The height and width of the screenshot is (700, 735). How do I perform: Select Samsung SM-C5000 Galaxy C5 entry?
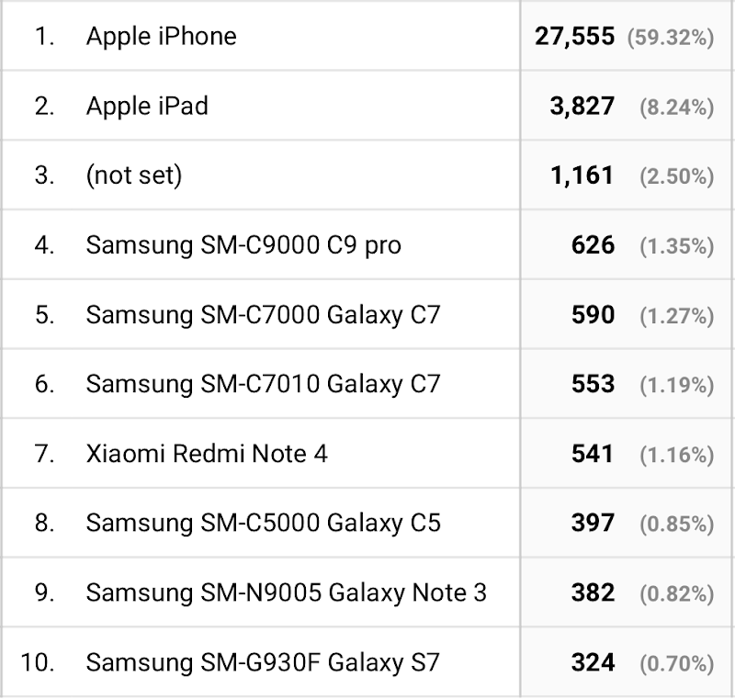[x=264, y=523]
